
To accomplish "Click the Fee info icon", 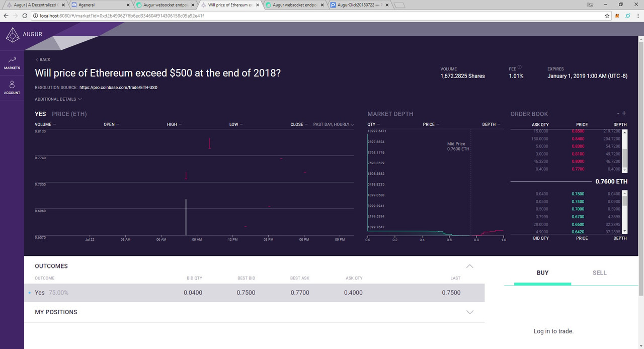I will click(520, 67).
